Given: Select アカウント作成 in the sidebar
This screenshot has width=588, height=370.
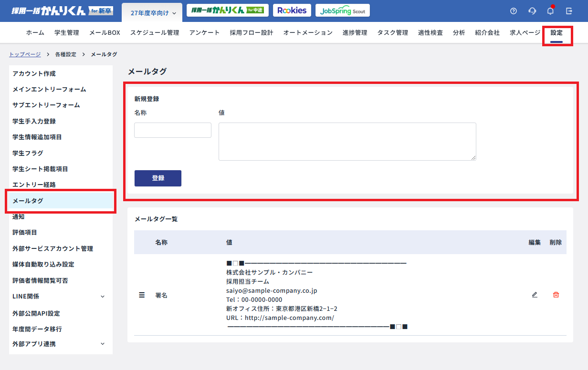Looking at the screenshot, I should tap(34, 73).
